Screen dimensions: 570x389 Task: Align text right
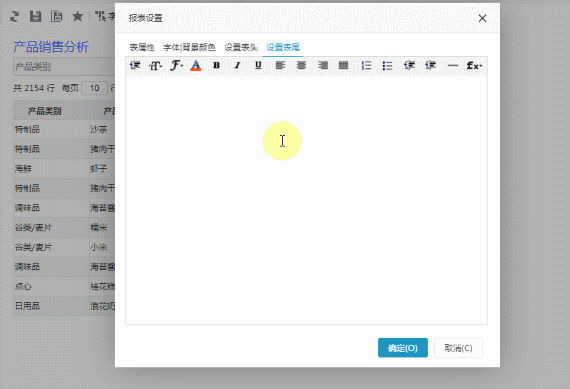coord(323,65)
